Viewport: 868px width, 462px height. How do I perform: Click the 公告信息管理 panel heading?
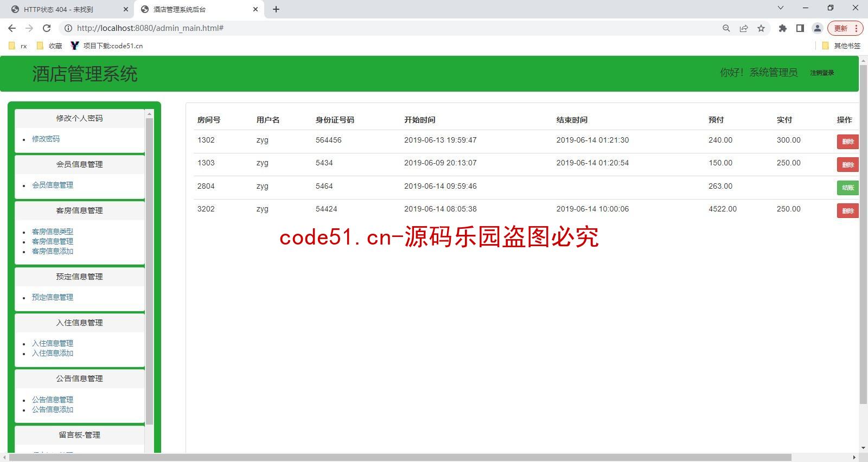79,378
